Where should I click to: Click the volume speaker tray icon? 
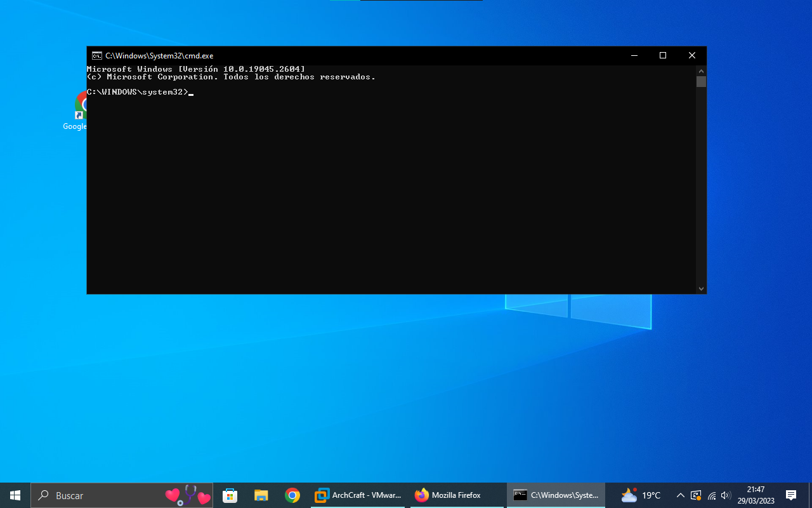click(x=726, y=495)
